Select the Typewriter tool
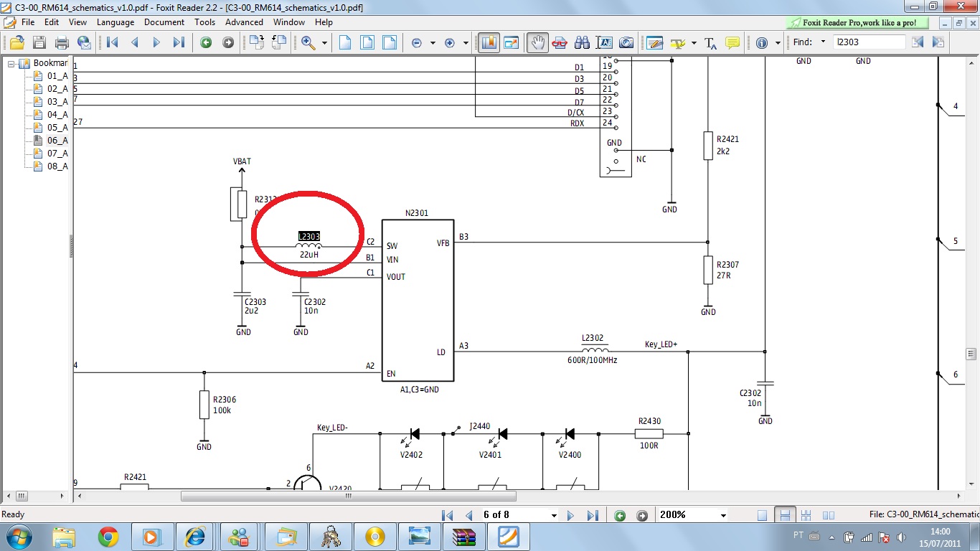 pos(710,42)
